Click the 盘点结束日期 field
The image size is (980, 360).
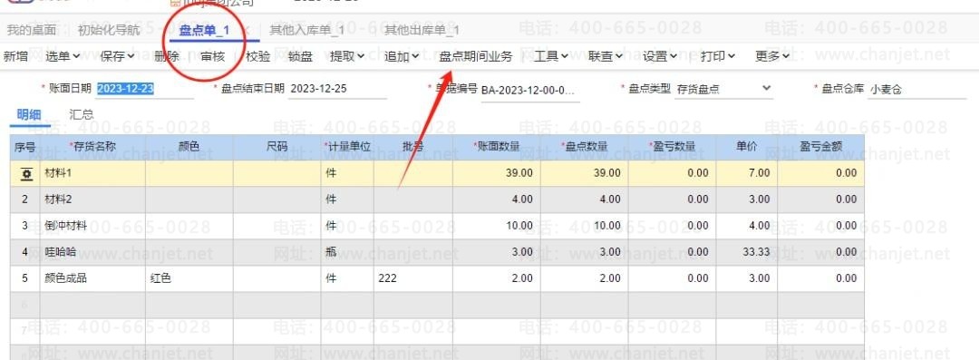(x=337, y=89)
